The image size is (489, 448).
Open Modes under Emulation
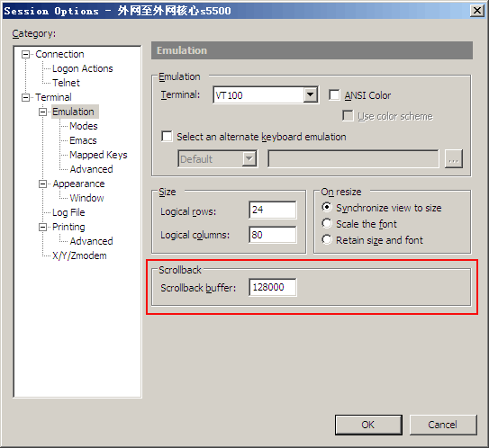tap(84, 126)
